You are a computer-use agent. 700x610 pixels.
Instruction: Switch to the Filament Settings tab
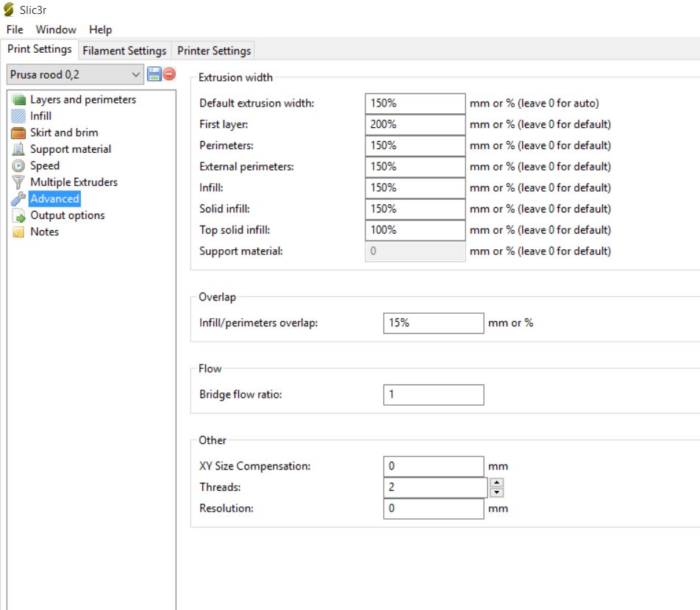[x=124, y=51]
